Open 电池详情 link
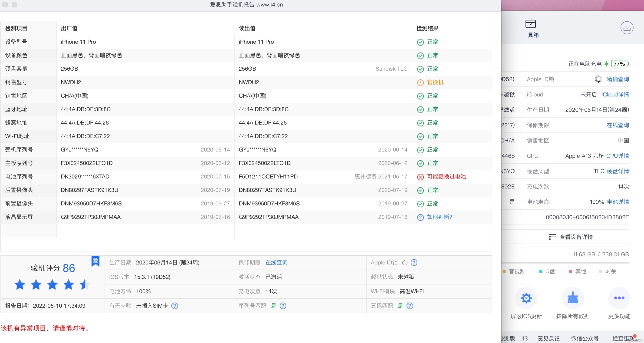The width and height of the screenshot is (644, 343). [618, 202]
